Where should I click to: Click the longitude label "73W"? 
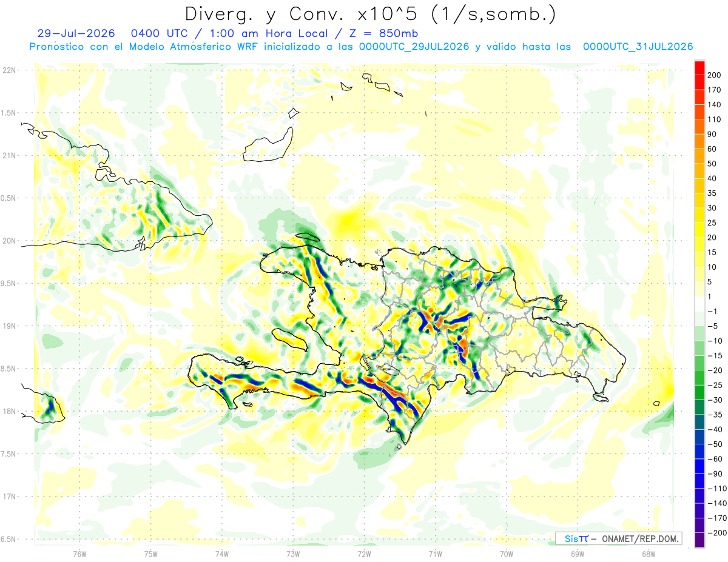[293, 554]
